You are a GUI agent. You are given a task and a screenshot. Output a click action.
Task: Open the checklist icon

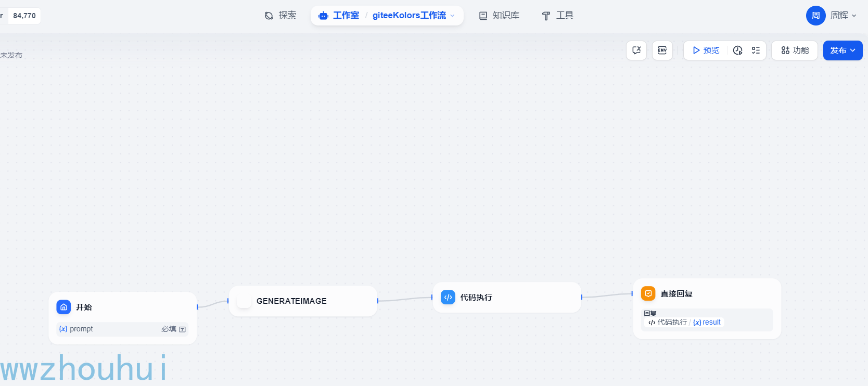[x=756, y=50]
